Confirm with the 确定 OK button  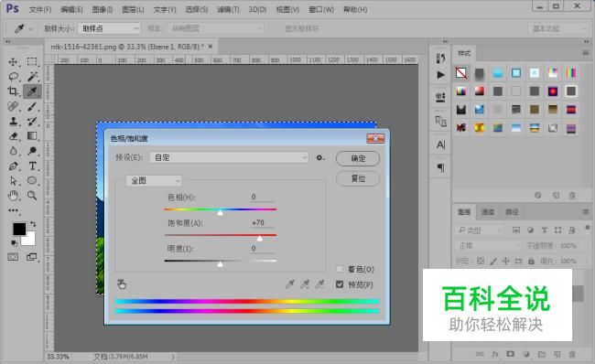358,158
